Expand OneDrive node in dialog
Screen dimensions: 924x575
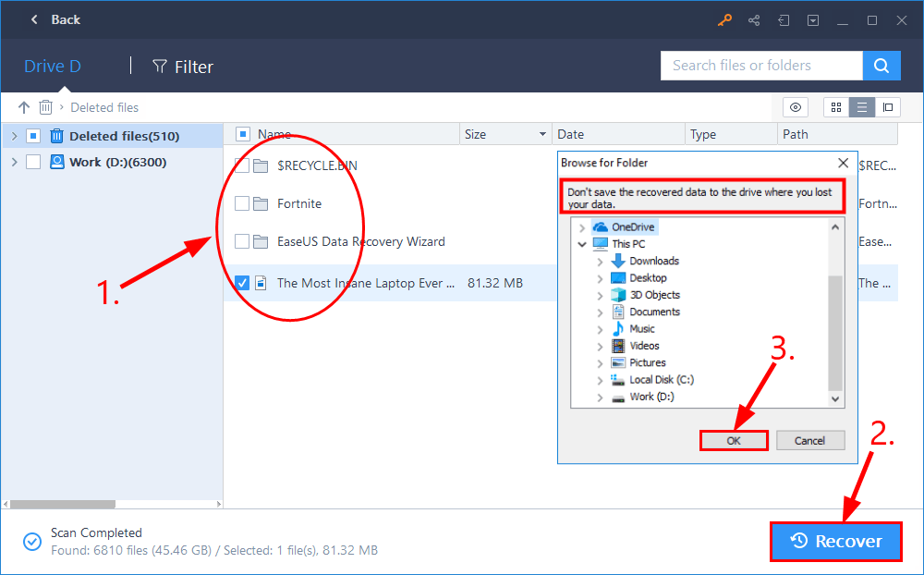pyautogui.click(x=582, y=227)
